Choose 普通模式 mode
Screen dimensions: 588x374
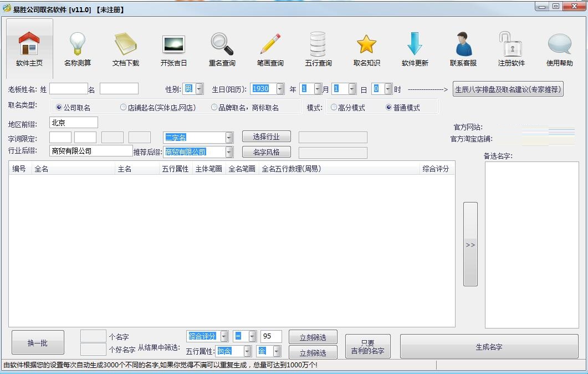[403, 108]
